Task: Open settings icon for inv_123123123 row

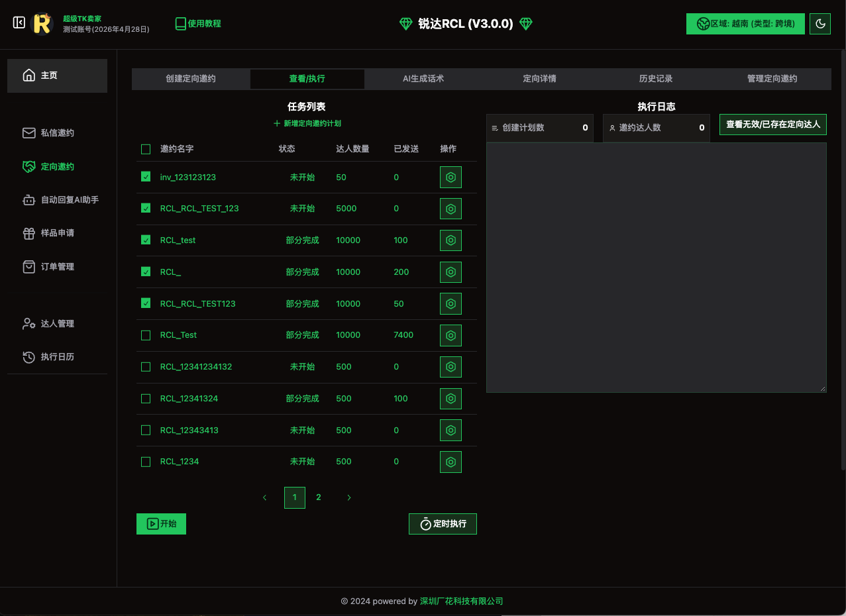Action: [450, 178]
